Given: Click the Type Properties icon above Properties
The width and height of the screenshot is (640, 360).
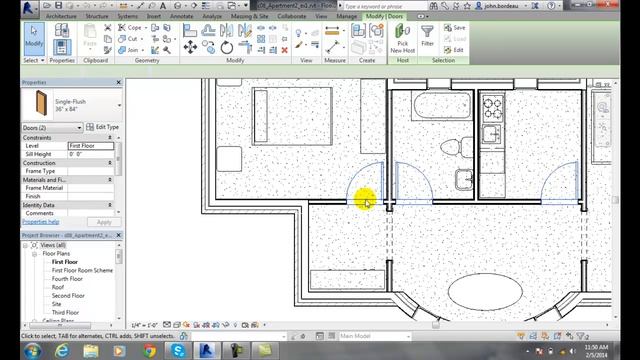Looking at the screenshot, I should pos(62,30).
